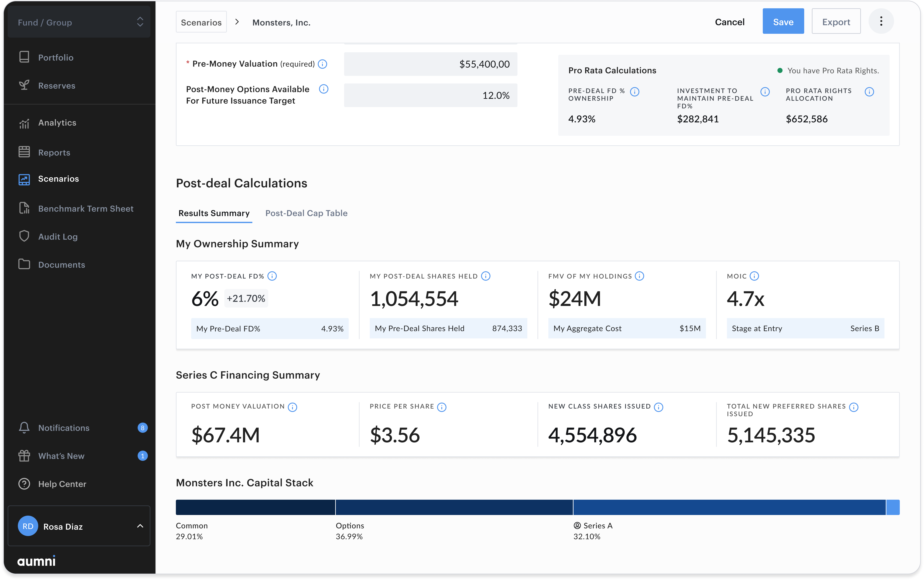Click the Cancel button

tap(730, 22)
